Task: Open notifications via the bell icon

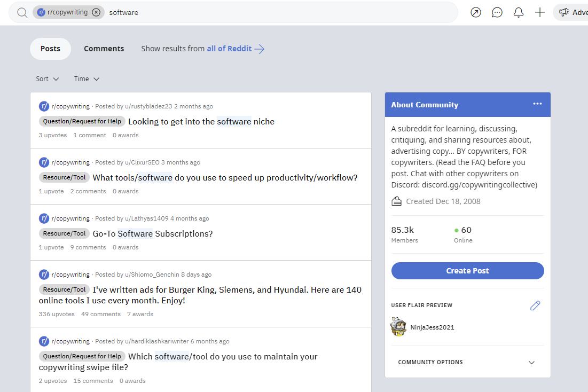Action: [x=518, y=12]
